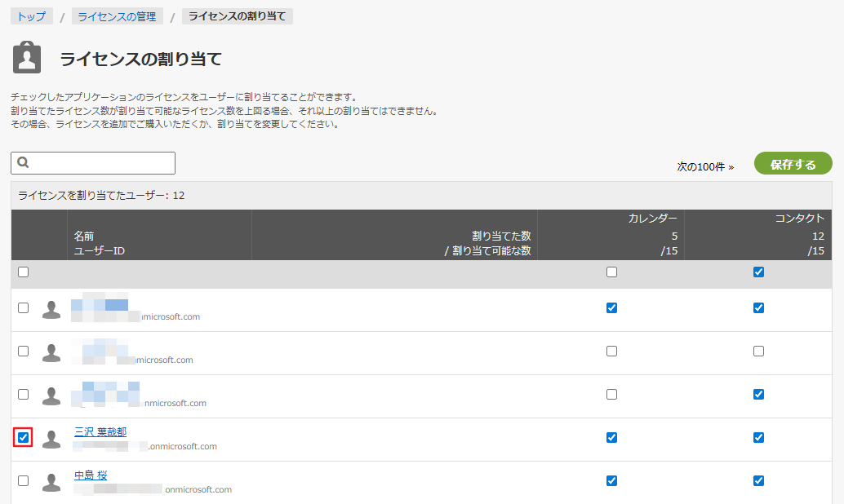The height and width of the screenshot is (504, 844).
Task: Select ライセンスの割り当て breadcrumb item
Action: click(237, 16)
